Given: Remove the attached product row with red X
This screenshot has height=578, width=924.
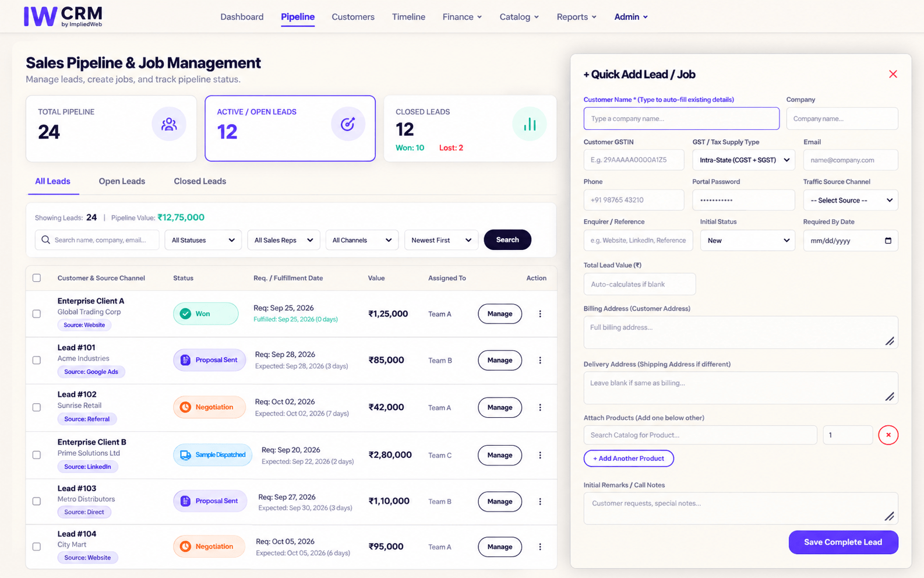Looking at the screenshot, I should 888,435.
